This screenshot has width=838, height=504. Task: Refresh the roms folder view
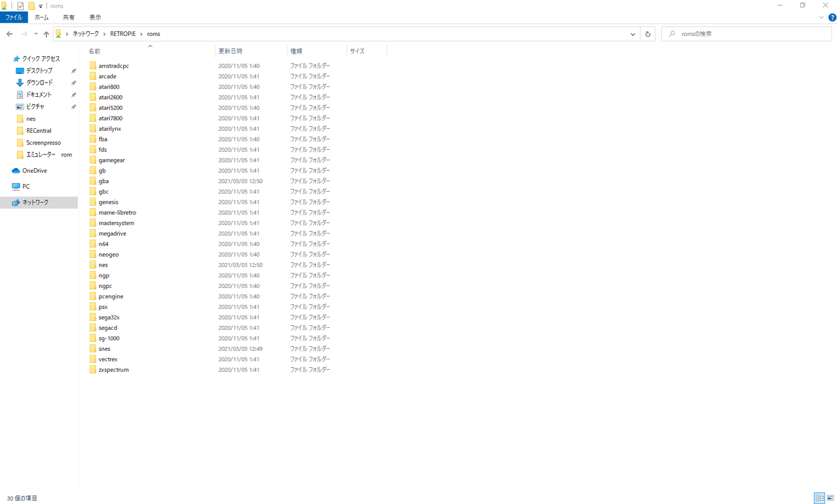tap(647, 34)
